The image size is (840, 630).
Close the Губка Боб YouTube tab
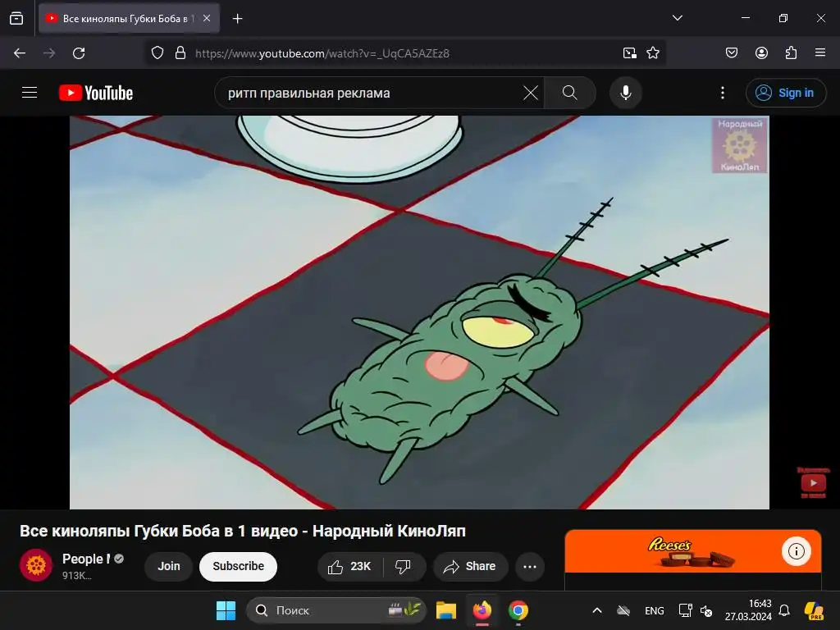click(x=207, y=18)
